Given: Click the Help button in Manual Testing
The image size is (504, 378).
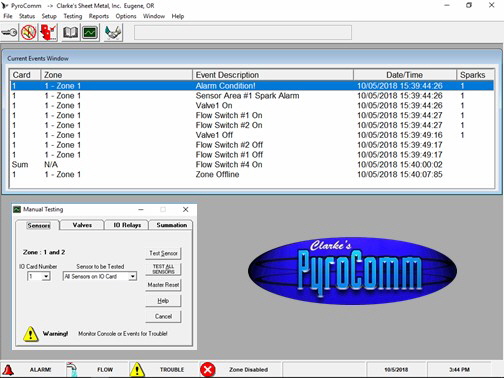Looking at the screenshot, I should 163,301.
